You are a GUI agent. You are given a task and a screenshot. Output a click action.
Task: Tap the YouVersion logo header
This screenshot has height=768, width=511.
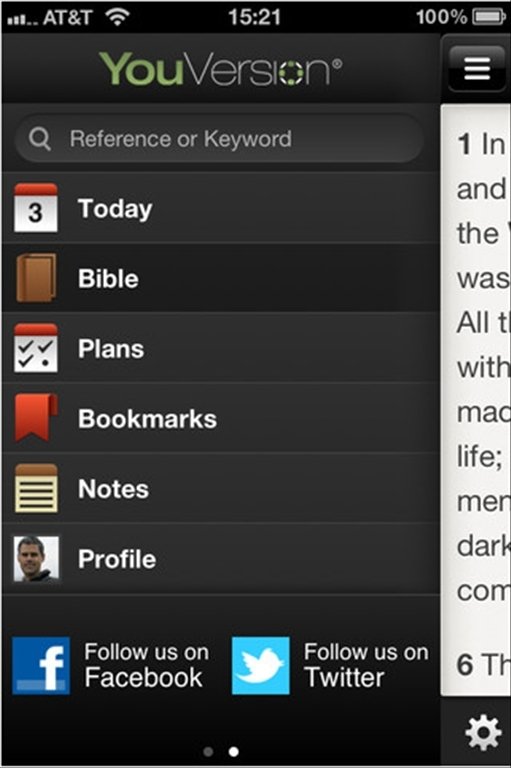click(221, 69)
